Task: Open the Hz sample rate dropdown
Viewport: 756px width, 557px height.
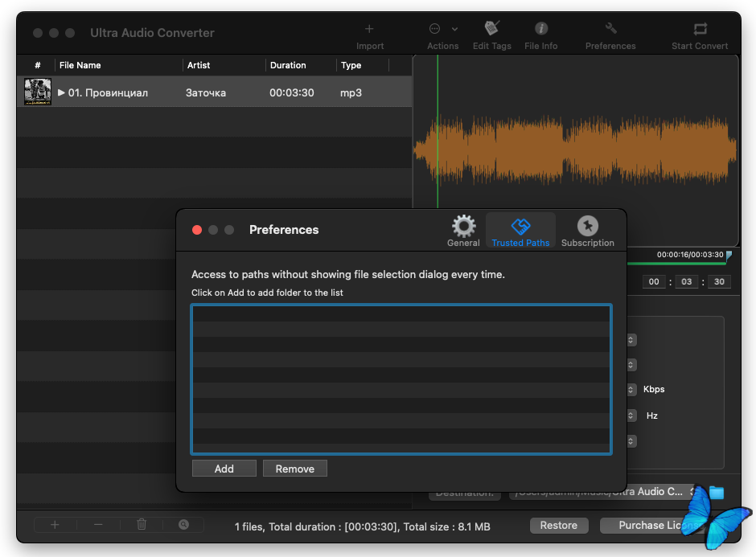Action: (631, 416)
